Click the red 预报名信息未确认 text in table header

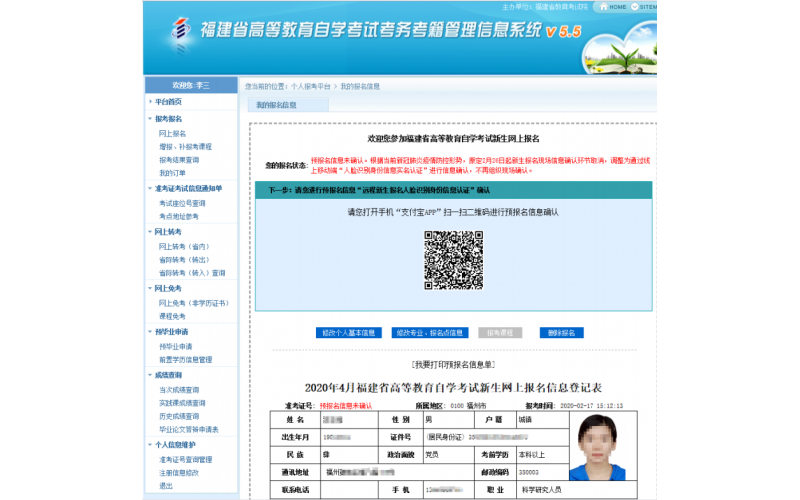tap(346, 406)
